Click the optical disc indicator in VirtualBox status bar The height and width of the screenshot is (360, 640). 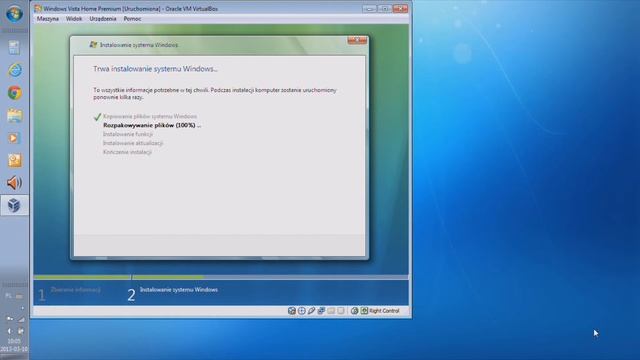pos(302,311)
